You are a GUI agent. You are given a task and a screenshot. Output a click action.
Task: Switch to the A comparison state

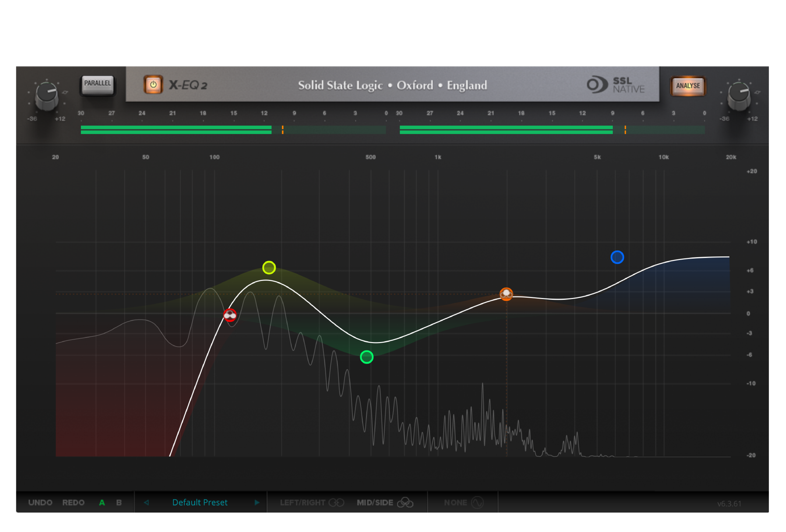102,503
